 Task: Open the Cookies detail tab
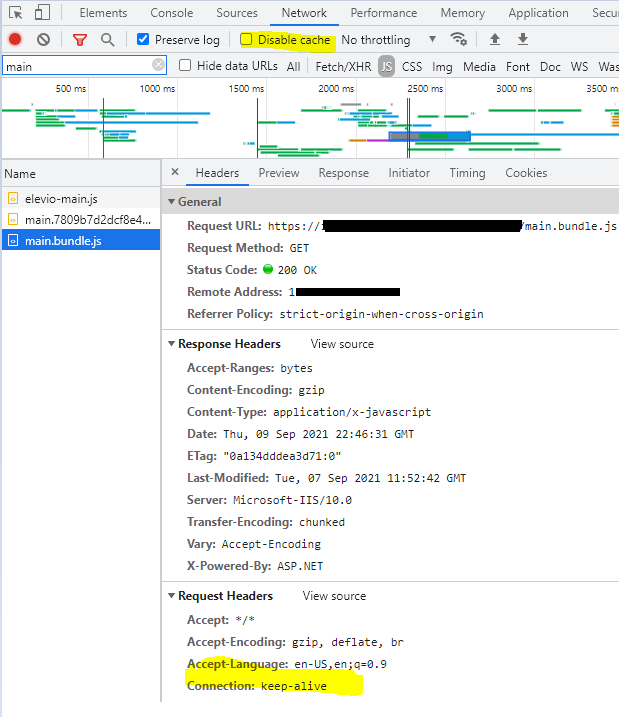(526, 173)
